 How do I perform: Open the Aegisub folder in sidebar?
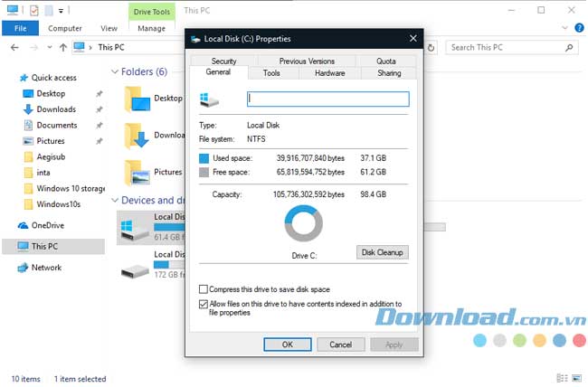(51, 156)
